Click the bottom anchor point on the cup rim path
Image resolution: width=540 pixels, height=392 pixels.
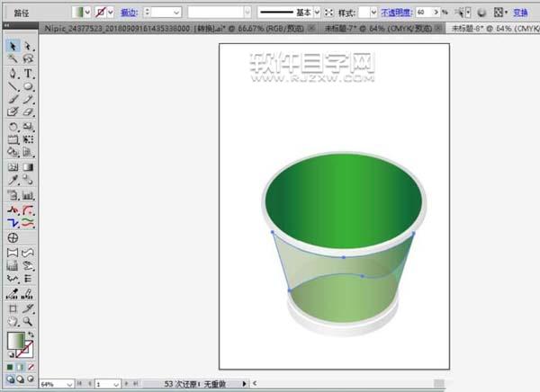(x=344, y=257)
